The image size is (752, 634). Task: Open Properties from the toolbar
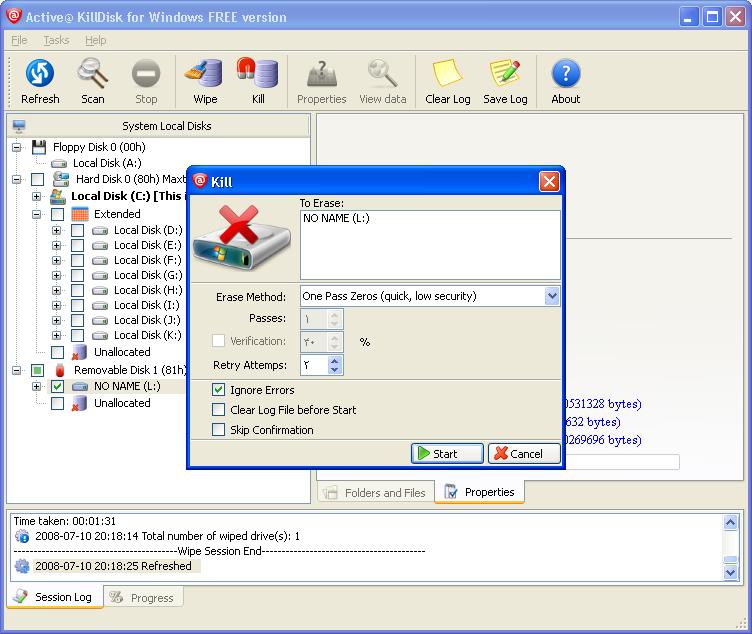(321, 73)
